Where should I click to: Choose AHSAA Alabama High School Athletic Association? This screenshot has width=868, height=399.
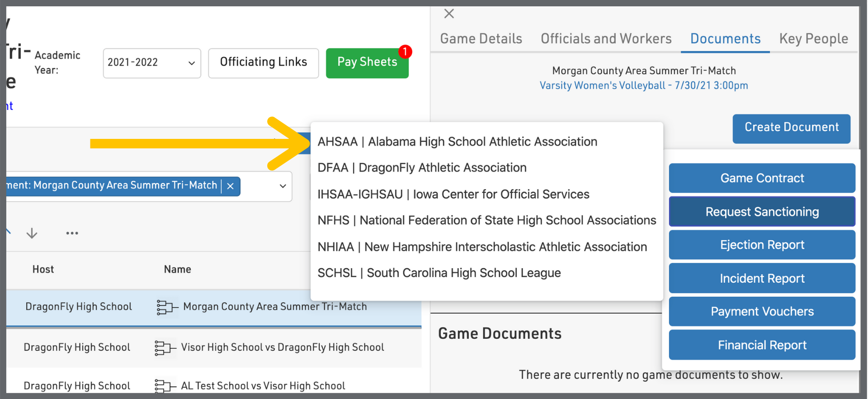point(457,142)
